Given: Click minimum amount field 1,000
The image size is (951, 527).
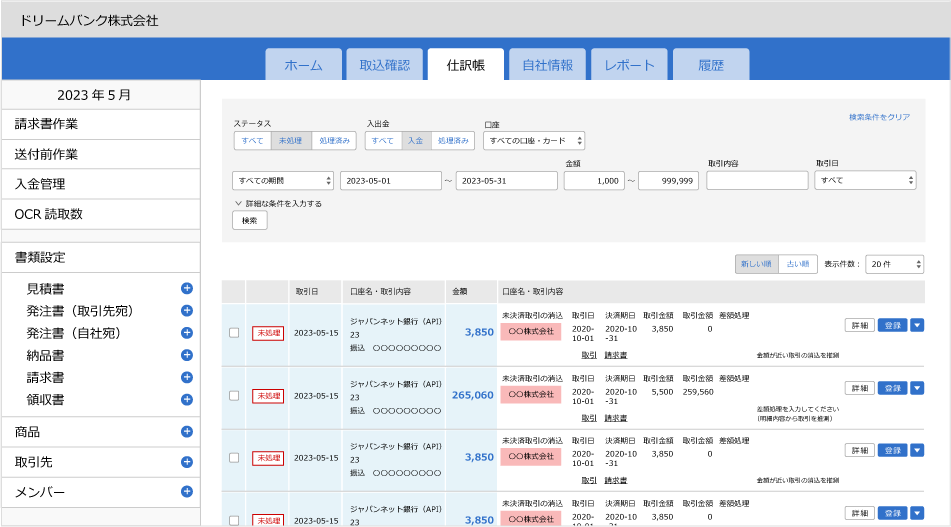Looking at the screenshot, I should point(594,181).
